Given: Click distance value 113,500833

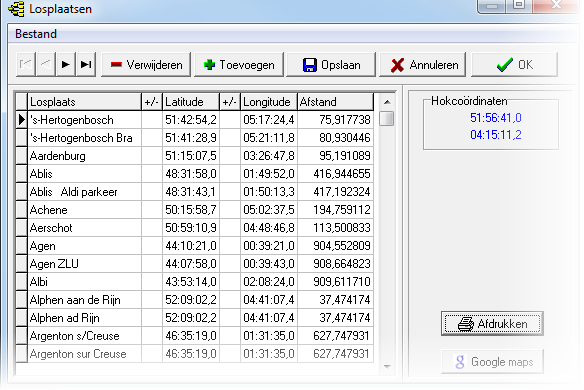Looking at the screenshot, I should pyautogui.click(x=335, y=228).
